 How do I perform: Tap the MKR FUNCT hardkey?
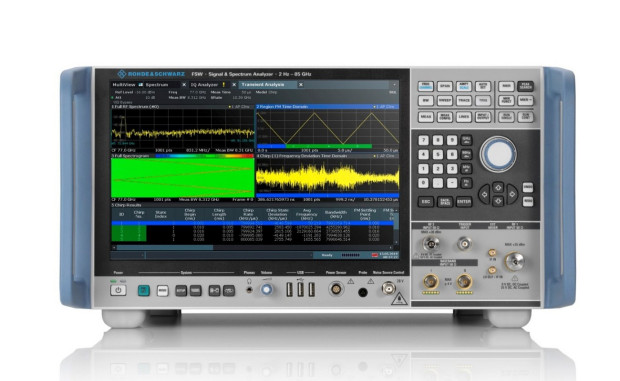(x=506, y=100)
